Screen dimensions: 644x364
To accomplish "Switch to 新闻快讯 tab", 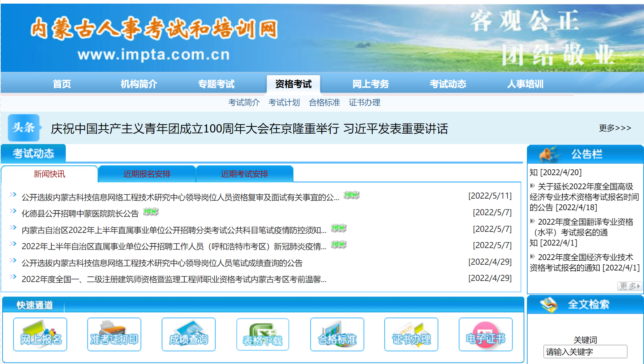I will (x=50, y=174).
